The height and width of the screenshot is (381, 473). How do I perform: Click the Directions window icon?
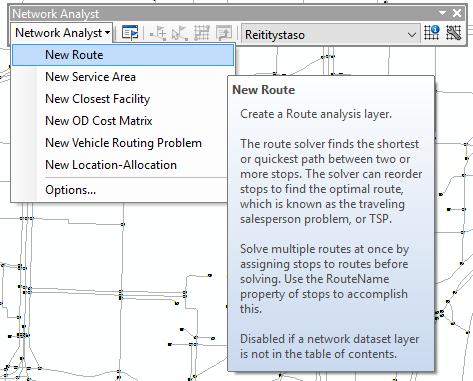tap(224, 33)
